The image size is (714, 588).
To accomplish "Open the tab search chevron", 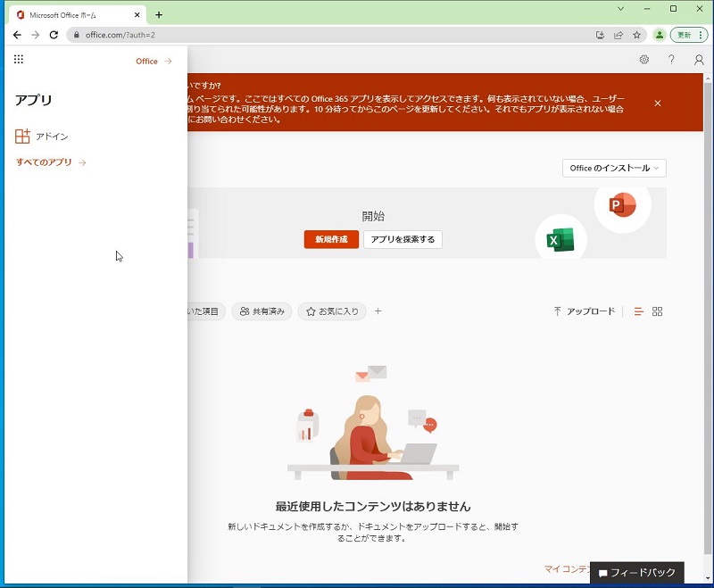I will [x=620, y=9].
